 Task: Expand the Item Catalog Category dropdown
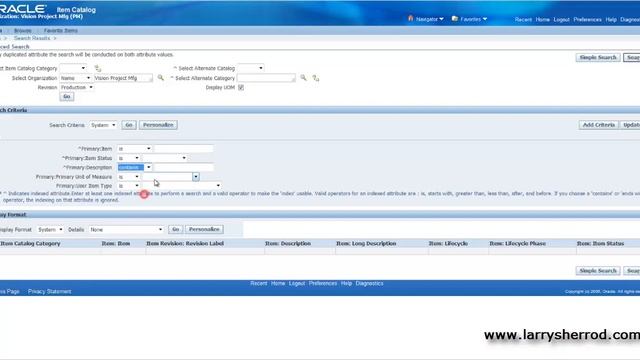(73, 68)
